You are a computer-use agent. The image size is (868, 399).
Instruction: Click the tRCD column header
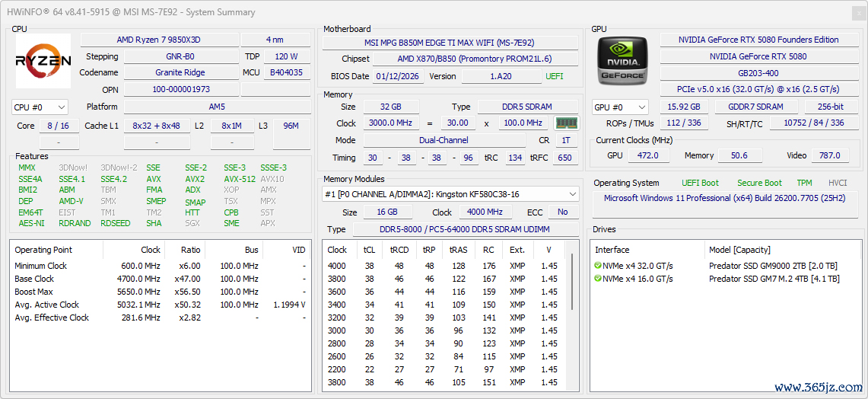(x=399, y=250)
